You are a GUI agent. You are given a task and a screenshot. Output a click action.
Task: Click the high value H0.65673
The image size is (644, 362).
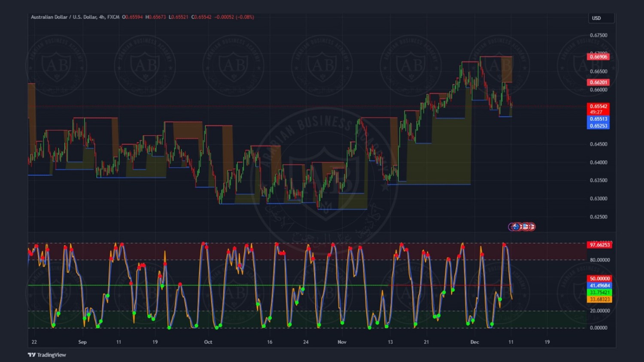tap(155, 17)
